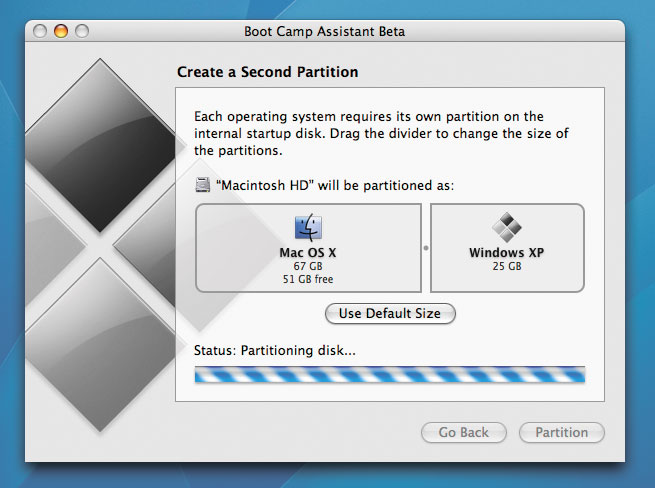Grab the partition divider dot handle
Screen dimensions: 655x488
click(426, 248)
